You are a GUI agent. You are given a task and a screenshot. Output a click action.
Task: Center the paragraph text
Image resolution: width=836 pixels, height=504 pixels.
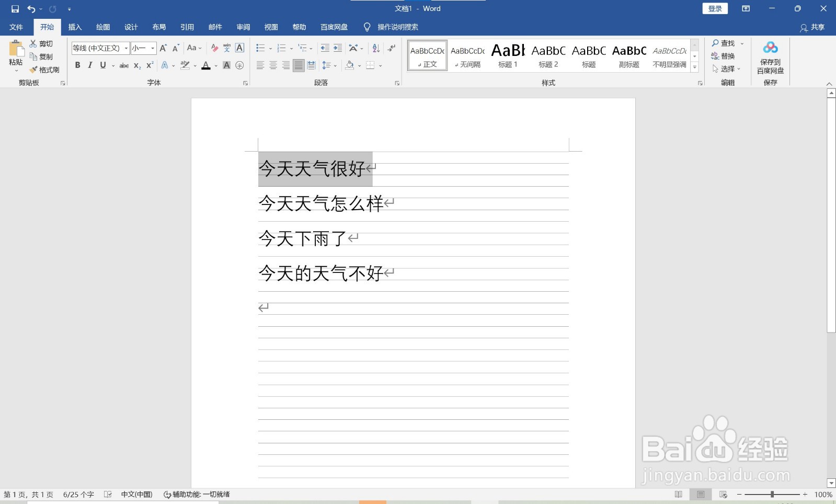coord(273,65)
